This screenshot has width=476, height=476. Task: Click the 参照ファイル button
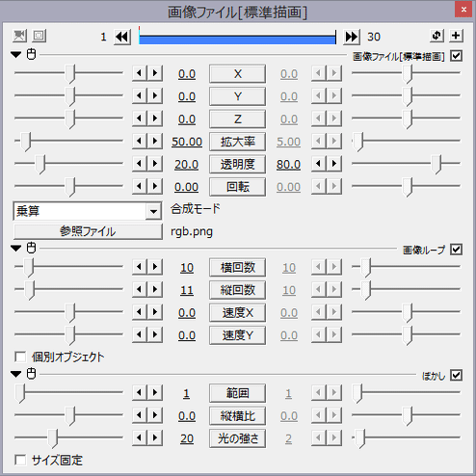(88, 231)
